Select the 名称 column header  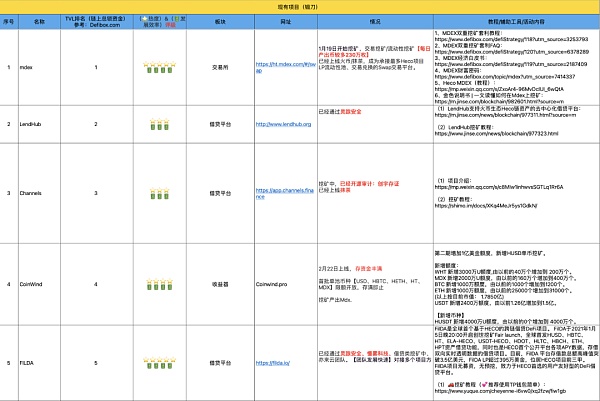click(x=40, y=21)
